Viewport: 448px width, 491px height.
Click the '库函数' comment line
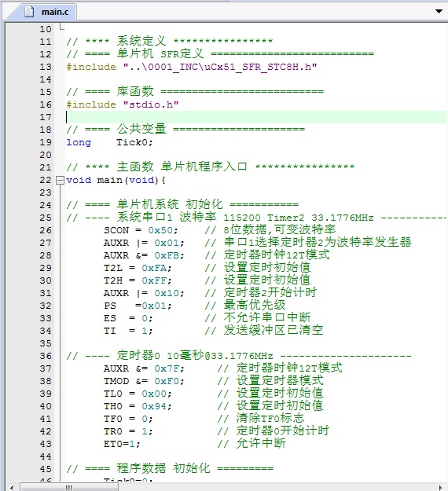(x=195, y=91)
